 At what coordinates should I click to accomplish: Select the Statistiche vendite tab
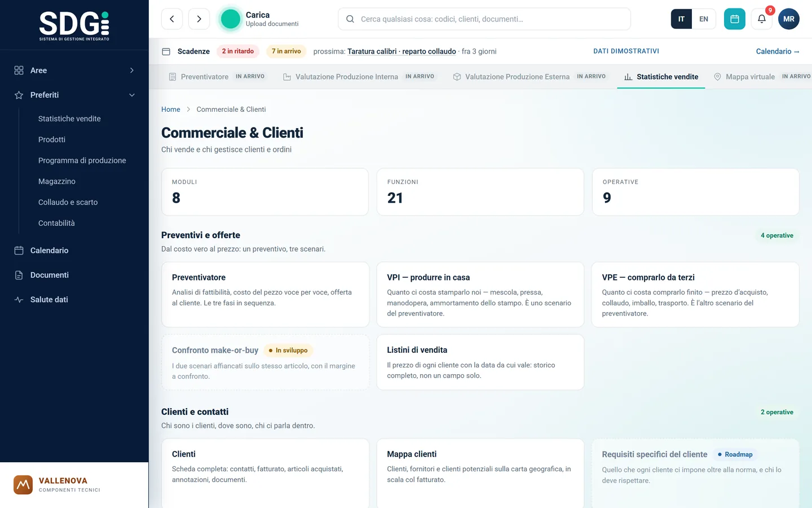point(661,77)
